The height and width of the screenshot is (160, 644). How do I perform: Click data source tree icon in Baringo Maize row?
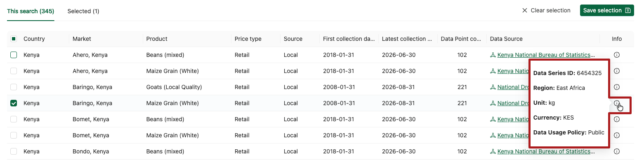click(x=493, y=103)
